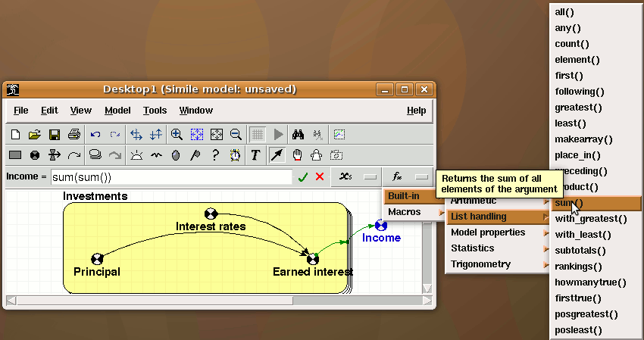
Task: Open the File menu
Action: tap(21, 111)
